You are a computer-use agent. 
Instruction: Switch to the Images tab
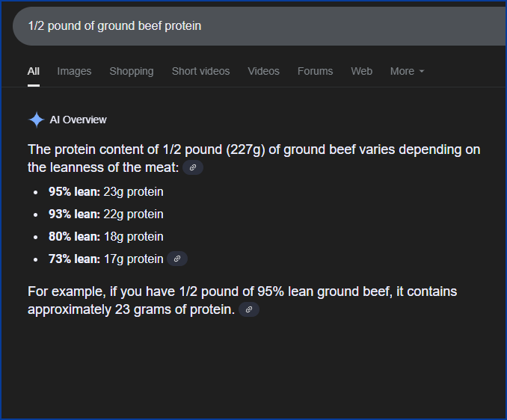pyautogui.click(x=74, y=71)
